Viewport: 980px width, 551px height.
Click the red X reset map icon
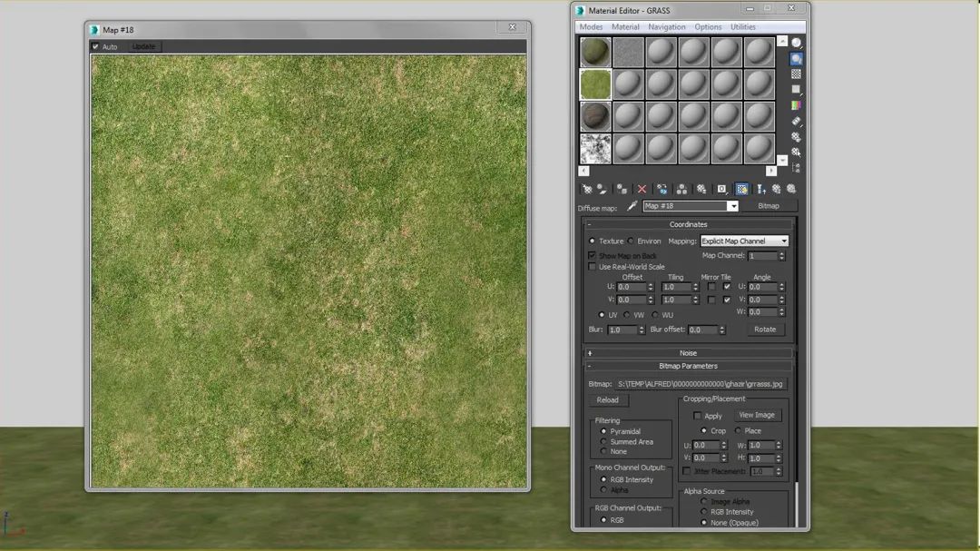tap(642, 189)
